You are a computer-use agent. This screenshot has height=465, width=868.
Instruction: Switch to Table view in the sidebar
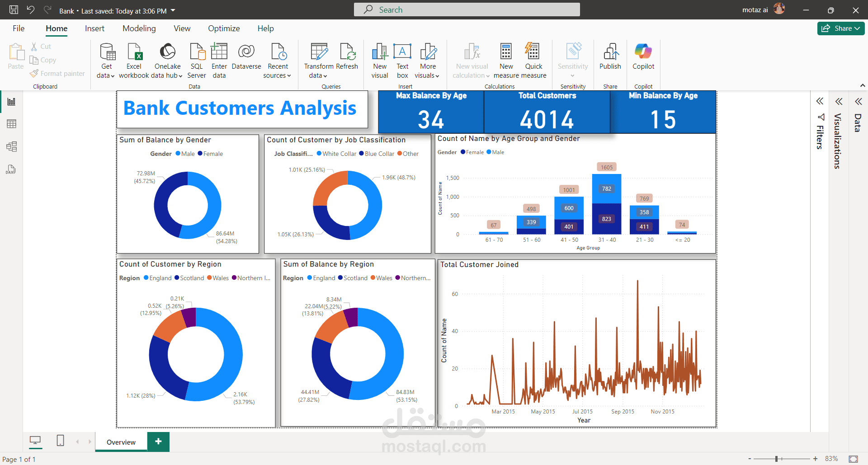pyautogui.click(x=11, y=124)
